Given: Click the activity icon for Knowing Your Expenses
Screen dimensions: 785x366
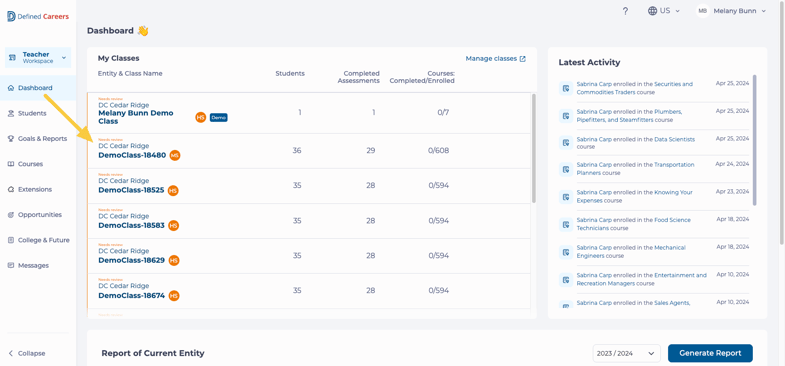Looking at the screenshot, I should (566, 197).
